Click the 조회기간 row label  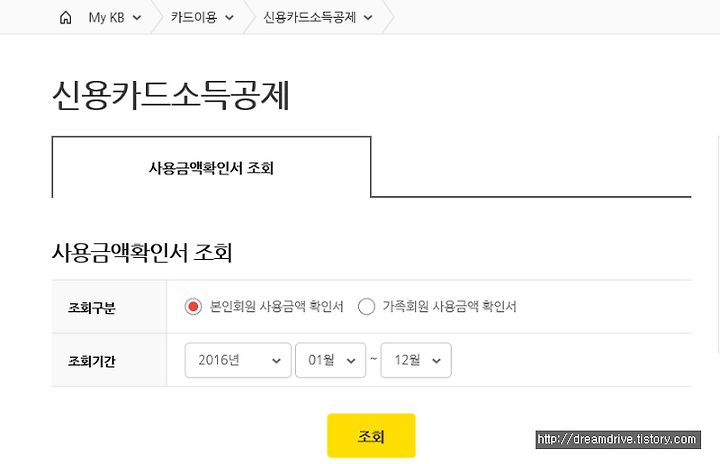(x=91, y=361)
